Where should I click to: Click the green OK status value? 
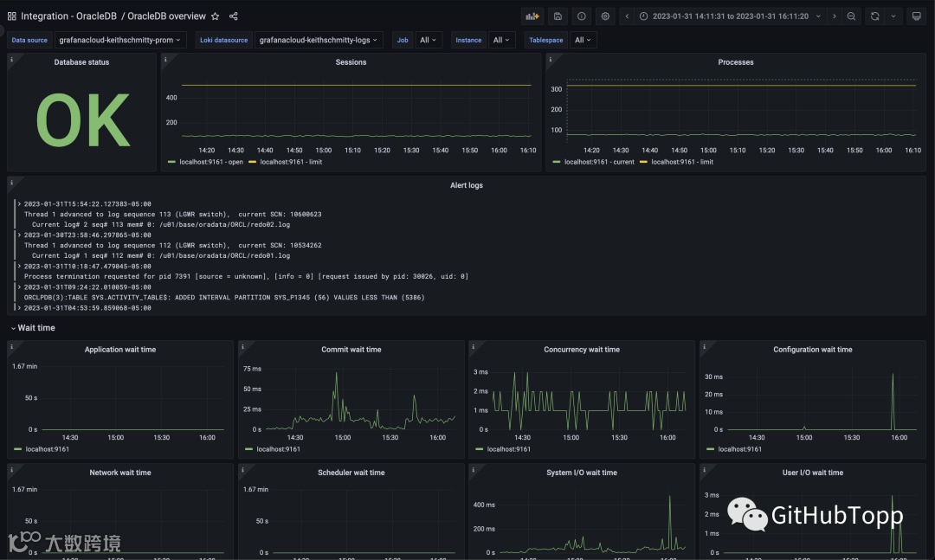(83, 119)
